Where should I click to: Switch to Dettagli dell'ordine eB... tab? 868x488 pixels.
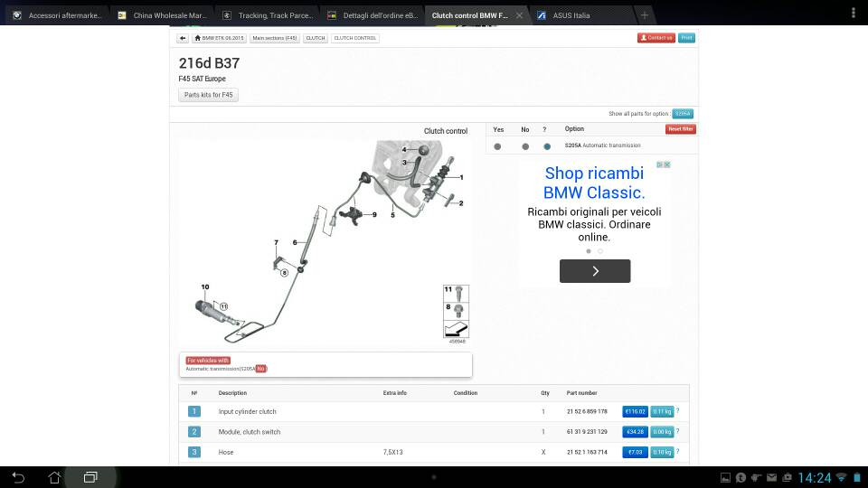click(x=373, y=15)
